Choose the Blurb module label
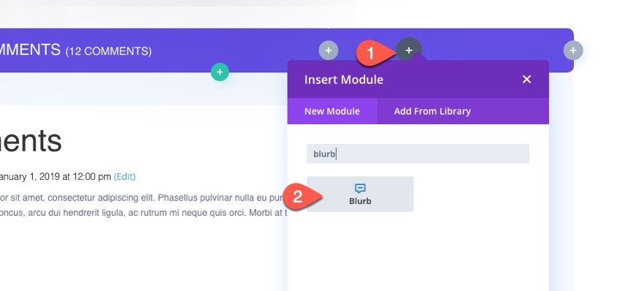Viewport: 644px width, 291px height. [360, 201]
